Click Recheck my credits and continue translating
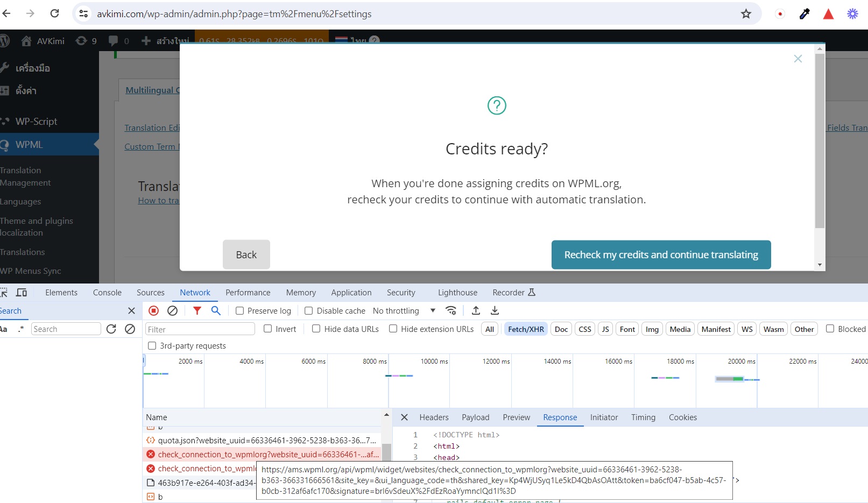The image size is (868, 503). coord(661,254)
